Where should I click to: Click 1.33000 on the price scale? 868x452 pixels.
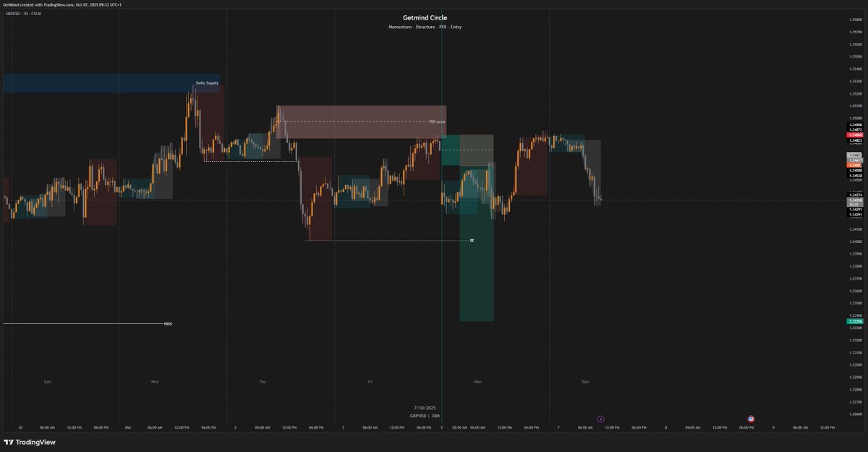click(x=855, y=365)
